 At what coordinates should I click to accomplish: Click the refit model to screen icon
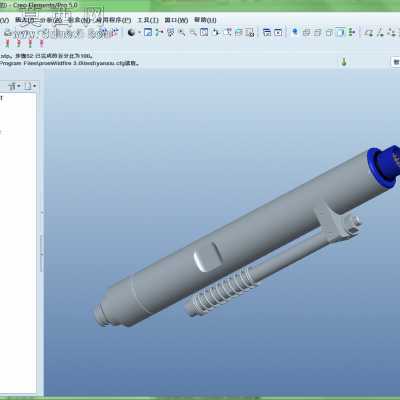coord(204,32)
